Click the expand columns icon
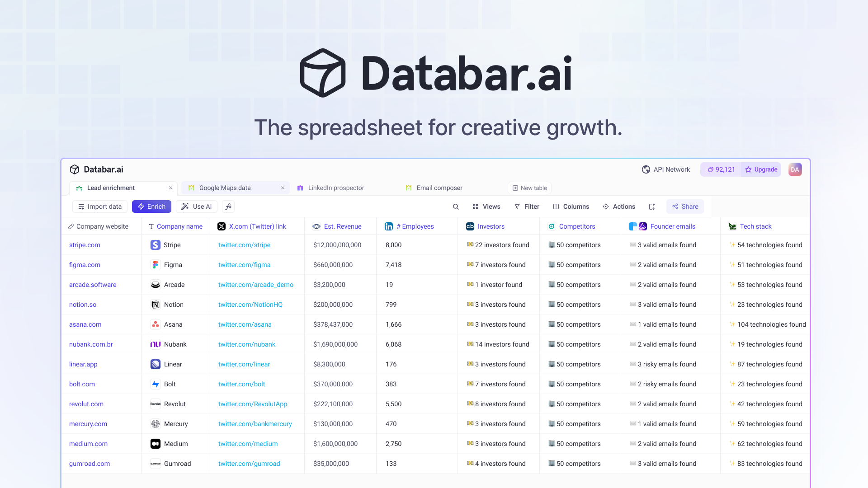Screen dimensions: 868x488 [x=651, y=206]
